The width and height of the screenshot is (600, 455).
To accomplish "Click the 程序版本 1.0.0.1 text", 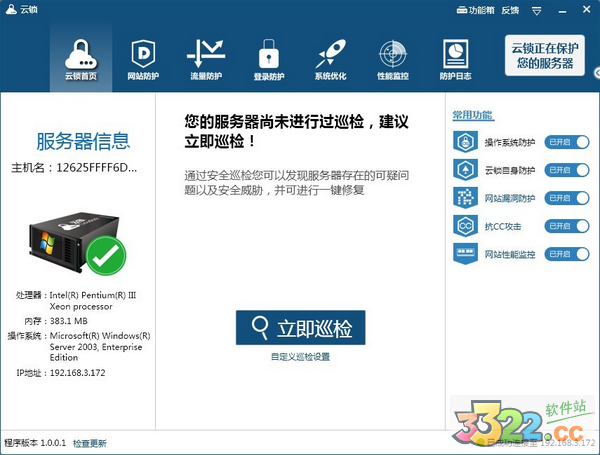I will tap(35, 443).
